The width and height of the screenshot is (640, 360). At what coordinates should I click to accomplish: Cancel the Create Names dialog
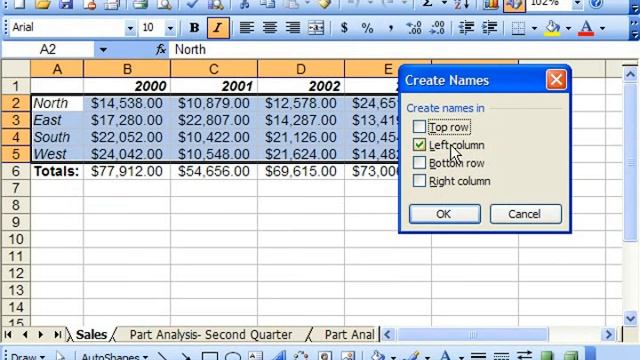[x=525, y=214]
